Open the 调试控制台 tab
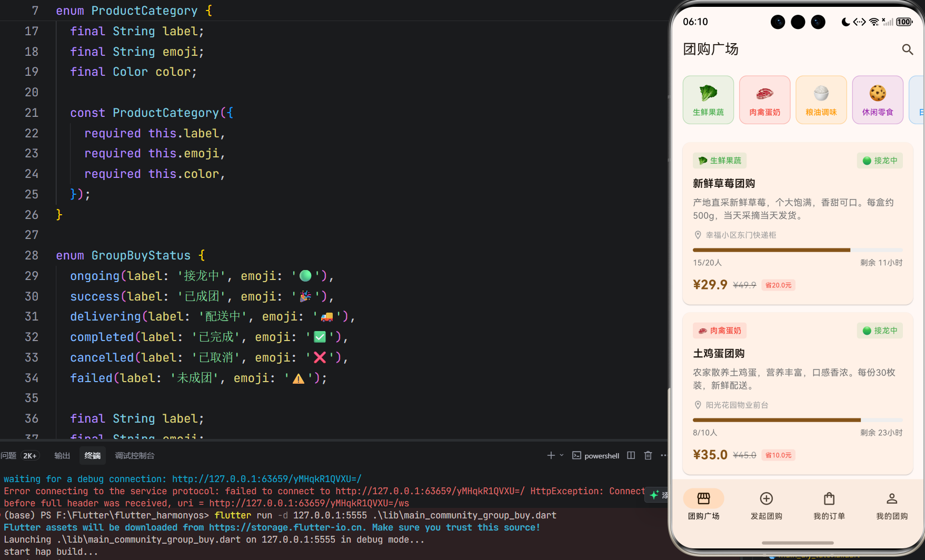Viewport: 925px width, 560px height. click(x=134, y=455)
